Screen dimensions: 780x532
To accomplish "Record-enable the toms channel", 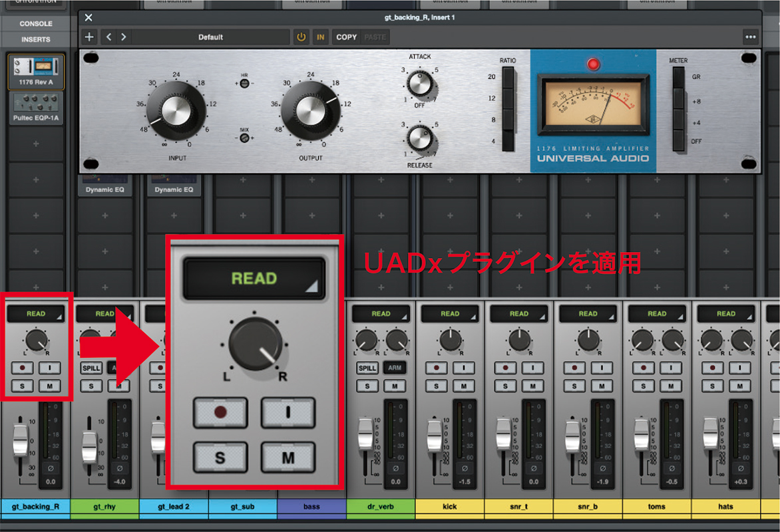I will point(644,368).
